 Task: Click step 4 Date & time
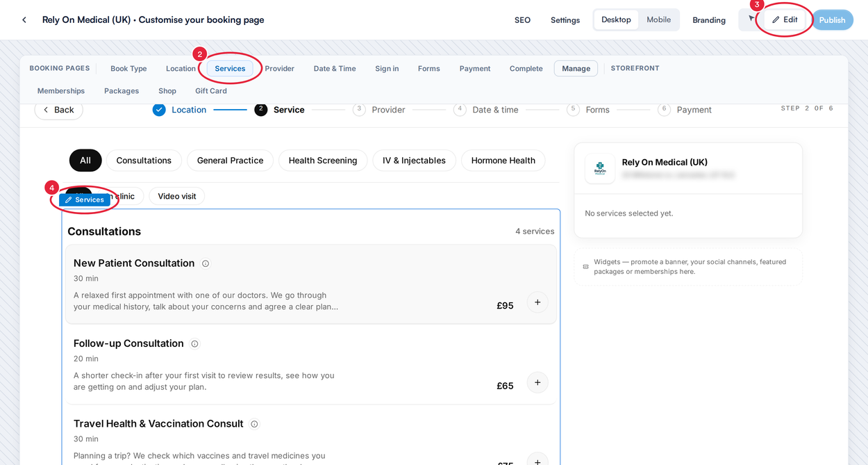tap(486, 110)
